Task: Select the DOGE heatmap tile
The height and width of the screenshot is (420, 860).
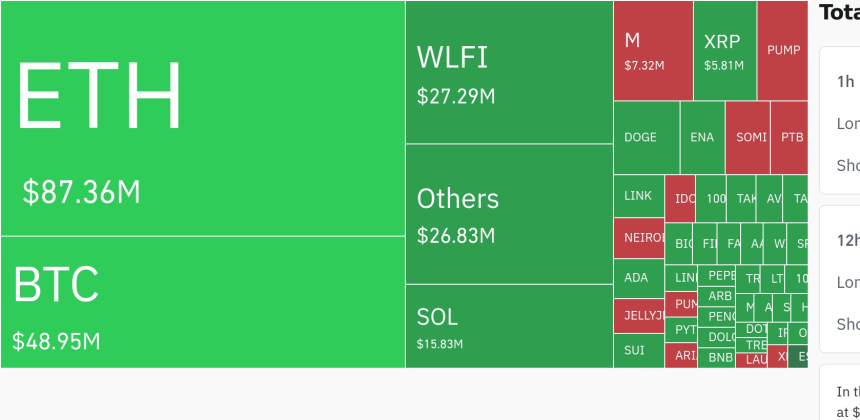Action: (x=646, y=137)
